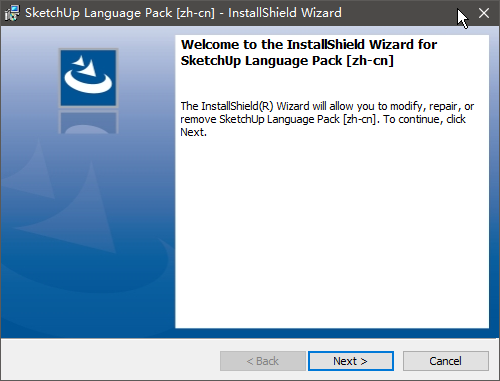Click the [zh-cn] text in the bold heading

(370, 61)
